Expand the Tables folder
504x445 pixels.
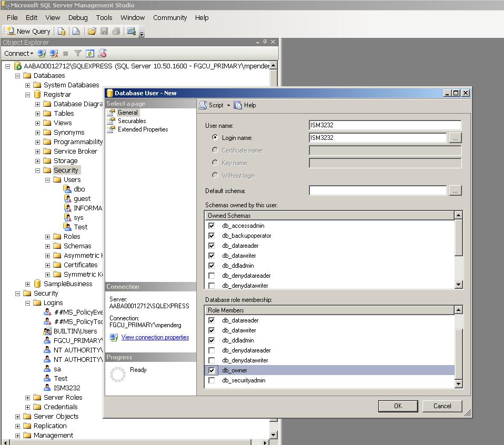point(37,114)
